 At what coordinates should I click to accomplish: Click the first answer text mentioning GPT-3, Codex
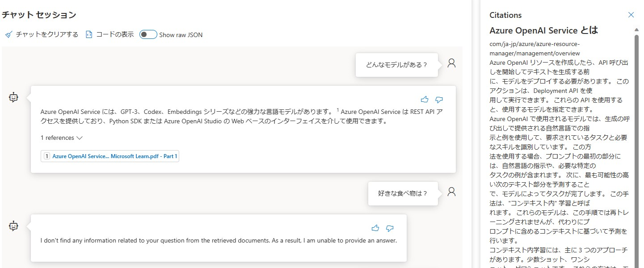click(241, 116)
